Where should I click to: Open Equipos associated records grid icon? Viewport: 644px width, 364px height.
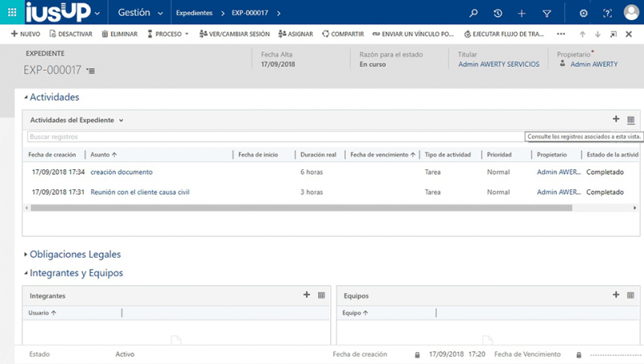[x=631, y=296]
